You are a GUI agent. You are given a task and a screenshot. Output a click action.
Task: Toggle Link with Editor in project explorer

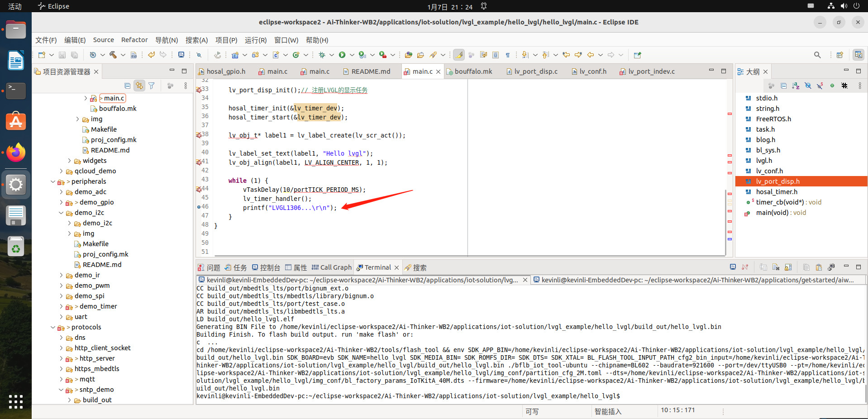click(139, 86)
